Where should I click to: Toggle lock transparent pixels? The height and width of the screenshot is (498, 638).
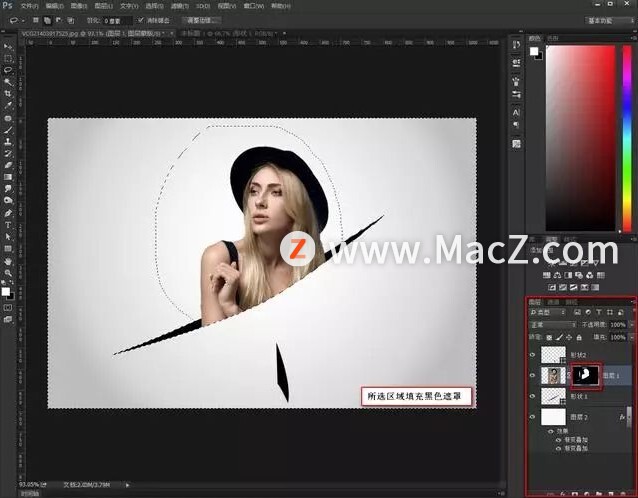pos(549,337)
